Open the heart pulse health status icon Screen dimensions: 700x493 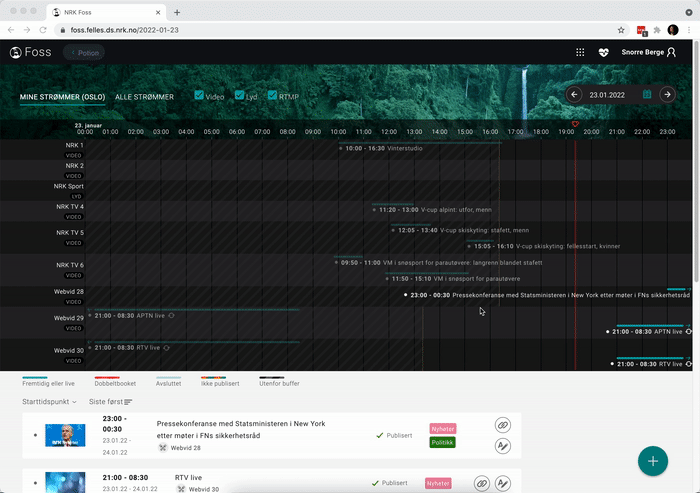click(x=603, y=53)
